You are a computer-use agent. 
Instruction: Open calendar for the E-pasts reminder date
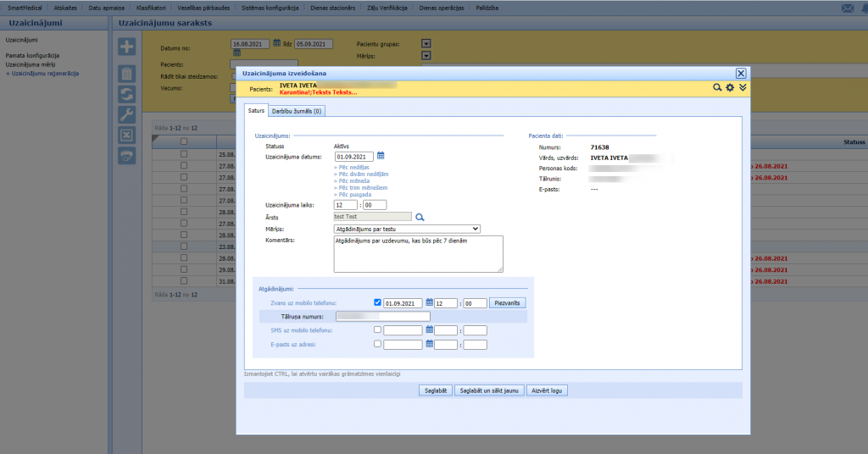[429, 344]
